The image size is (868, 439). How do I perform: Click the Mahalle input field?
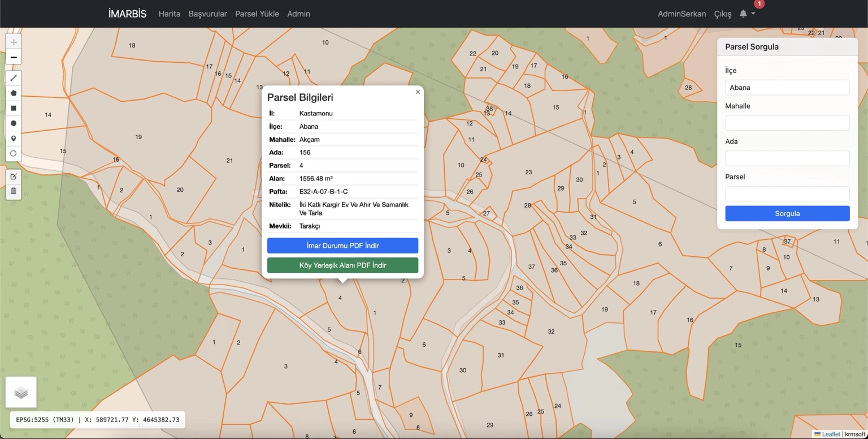tap(787, 123)
